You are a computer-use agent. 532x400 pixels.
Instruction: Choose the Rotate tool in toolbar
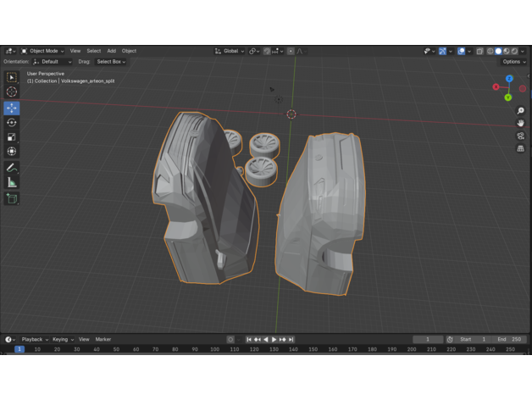pyautogui.click(x=12, y=122)
